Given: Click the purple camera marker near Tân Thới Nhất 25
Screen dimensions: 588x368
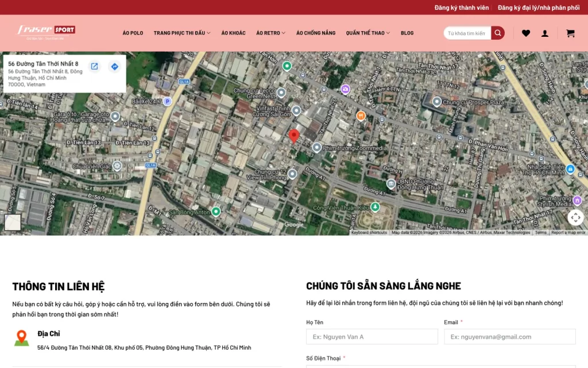Looking at the screenshot, I should [345, 89].
